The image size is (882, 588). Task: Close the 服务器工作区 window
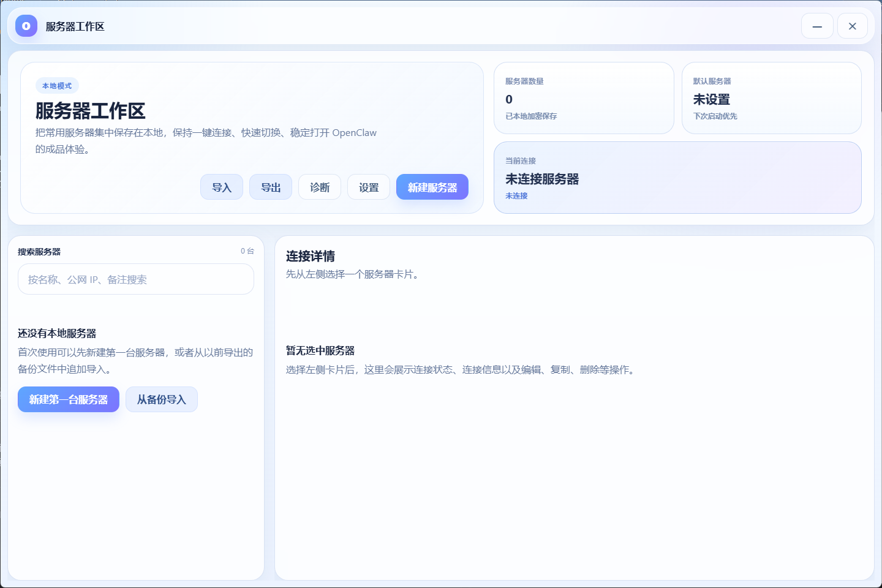852,26
